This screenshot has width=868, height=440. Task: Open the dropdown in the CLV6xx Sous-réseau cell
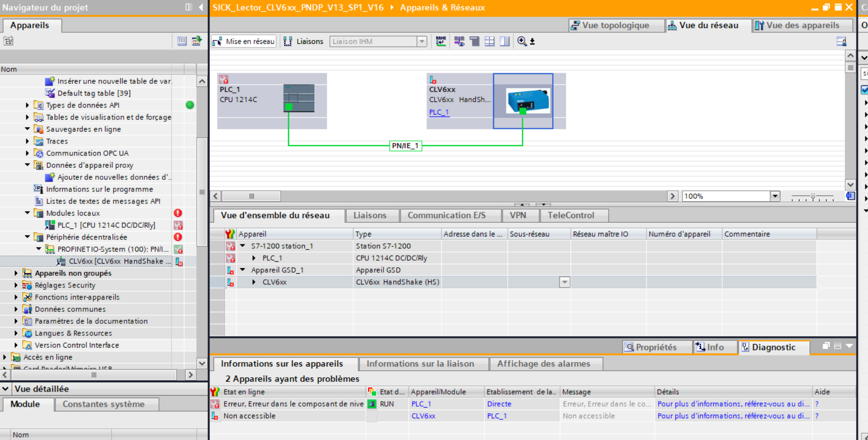565,282
